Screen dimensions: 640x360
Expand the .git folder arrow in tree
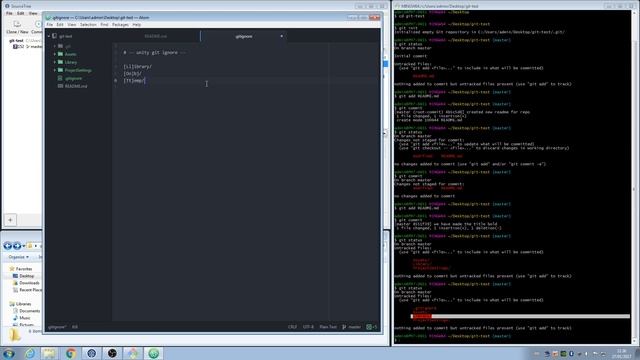coord(55,46)
